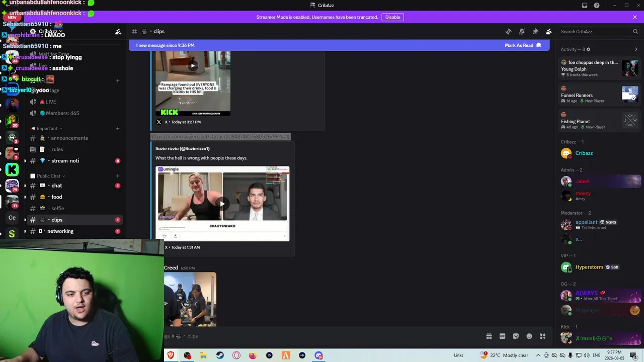Image resolution: width=644 pixels, height=362 pixels.
Task: Open the stream-noti channel
Action: coord(74,161)
